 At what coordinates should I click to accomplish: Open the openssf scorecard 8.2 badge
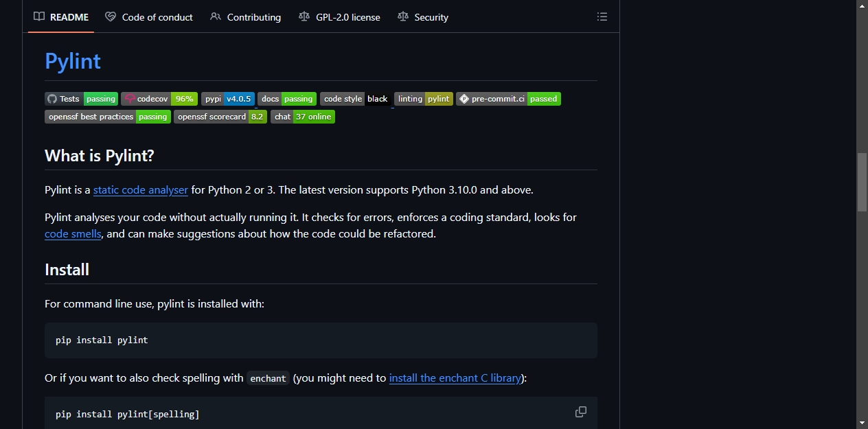(220, 117)
